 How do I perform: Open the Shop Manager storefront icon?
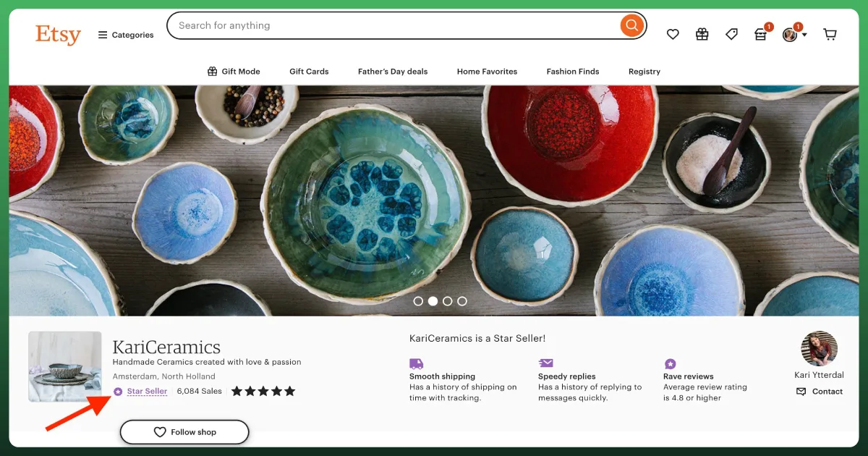click(x=760, y=34)
